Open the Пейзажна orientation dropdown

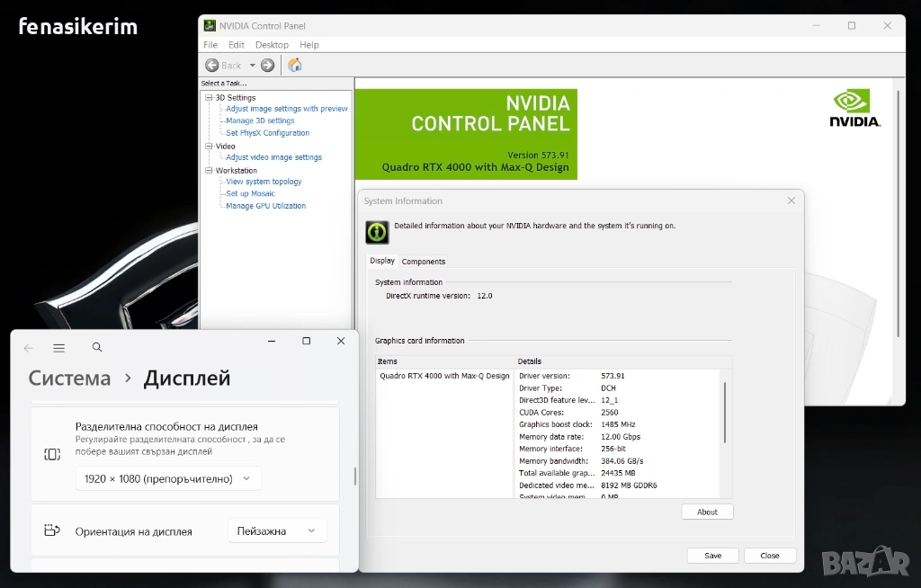click(277, 530)
